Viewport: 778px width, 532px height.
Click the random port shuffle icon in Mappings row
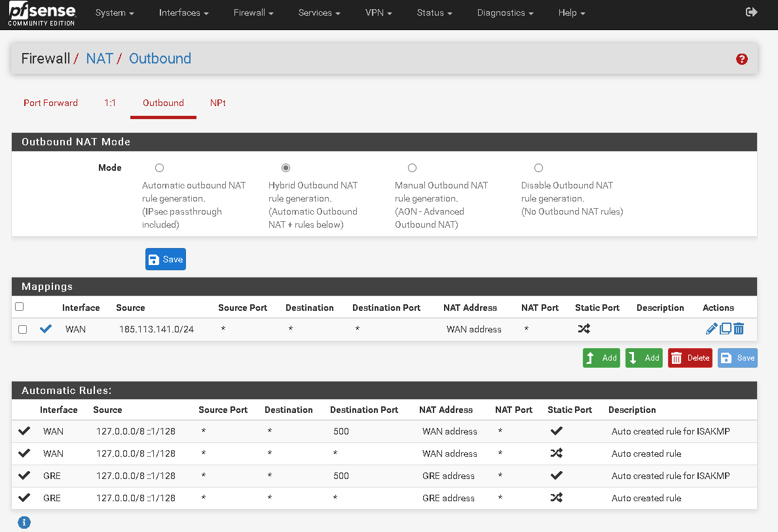point(584,328)
